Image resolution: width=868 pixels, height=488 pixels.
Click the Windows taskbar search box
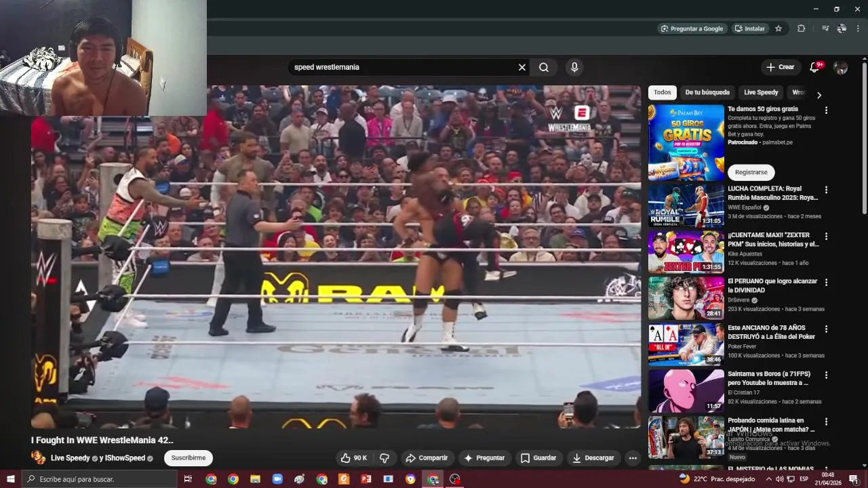(x=100, y=479)
